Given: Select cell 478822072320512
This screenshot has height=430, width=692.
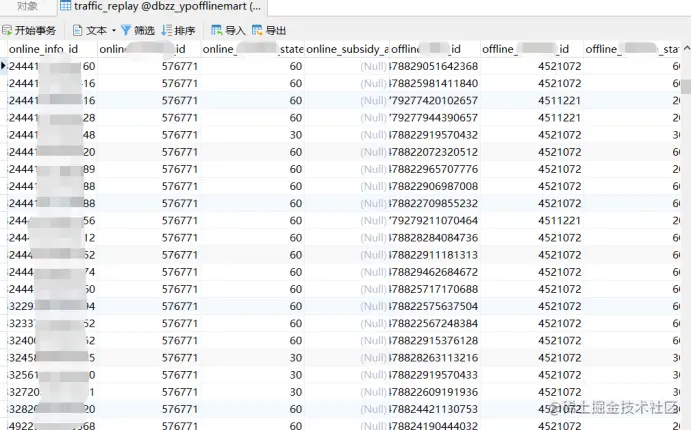Looking at the screenshot, I should pos(434,152).
